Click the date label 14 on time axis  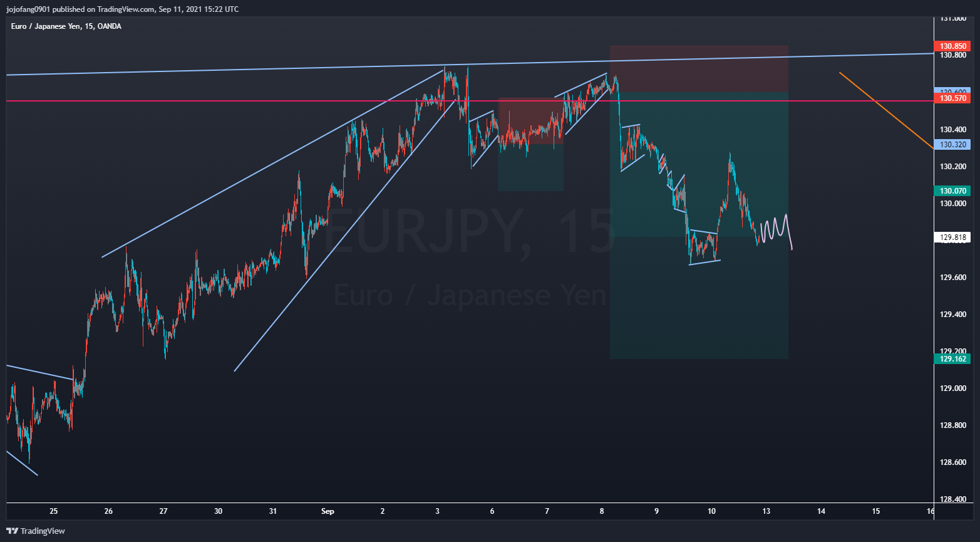(821, 511)
